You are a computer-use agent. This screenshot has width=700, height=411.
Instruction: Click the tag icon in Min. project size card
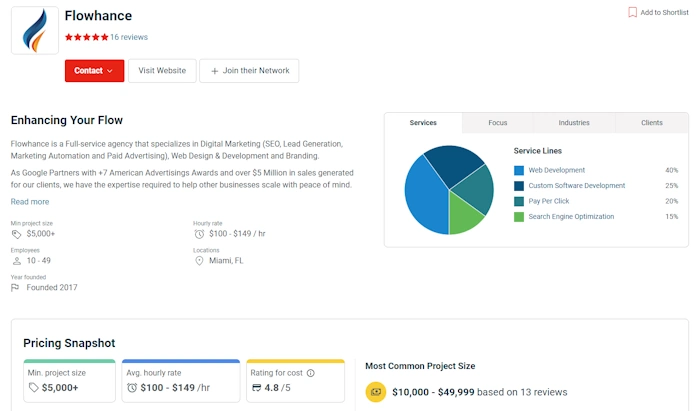[x=33, y=388]
